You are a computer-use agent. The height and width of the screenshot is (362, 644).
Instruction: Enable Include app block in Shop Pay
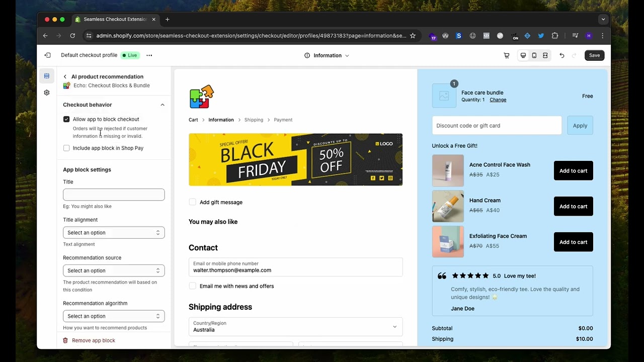[x=66, y=148]
